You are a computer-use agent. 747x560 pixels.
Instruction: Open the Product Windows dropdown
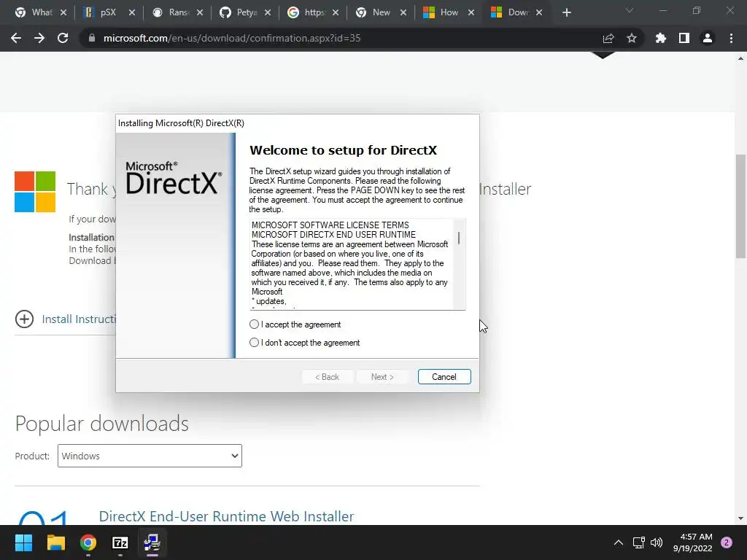150,456
